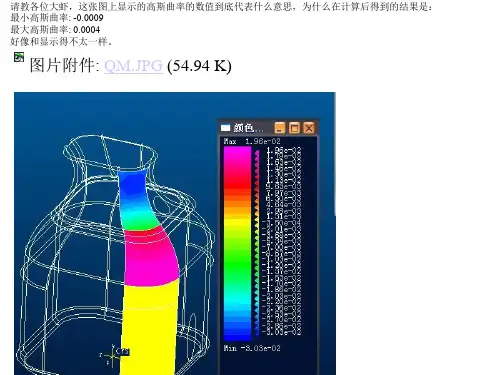Click the 颜色 window title bar icon

(226, 128)
